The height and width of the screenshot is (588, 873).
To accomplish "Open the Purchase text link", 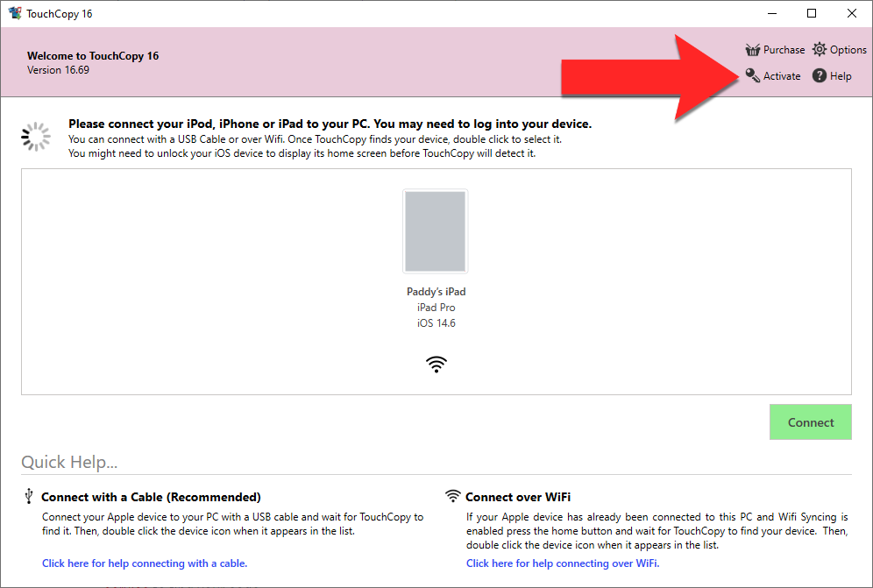I will click(784, 50).
